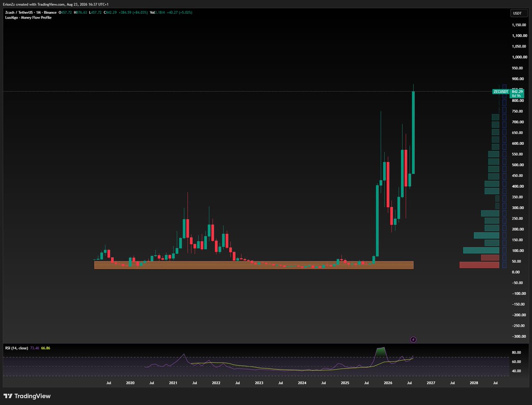532x405 pixels.
Task: Click the 0.00 price axis label
Action: pos(515,272)
